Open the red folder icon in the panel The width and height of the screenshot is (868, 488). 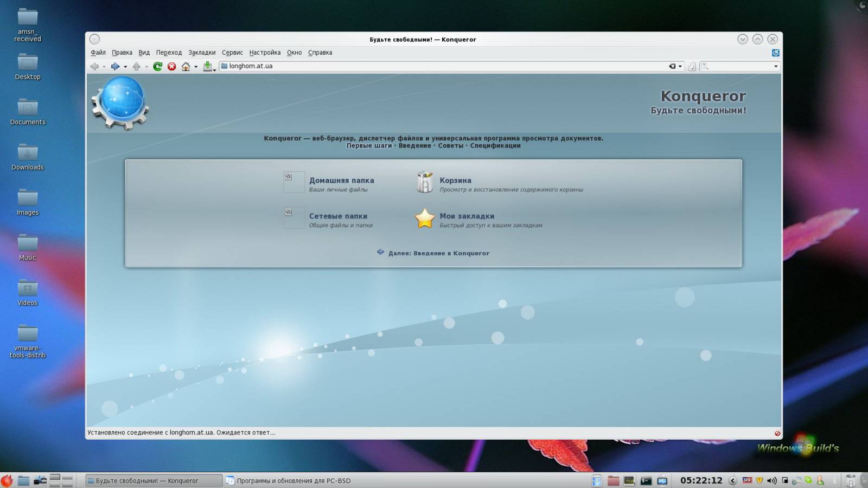click(614, 480)
